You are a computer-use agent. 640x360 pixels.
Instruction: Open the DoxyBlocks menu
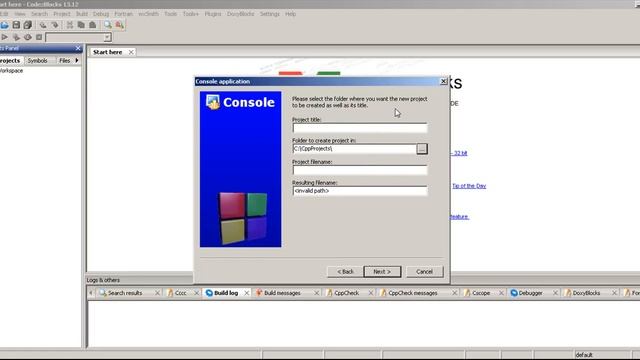pos(240,14)
